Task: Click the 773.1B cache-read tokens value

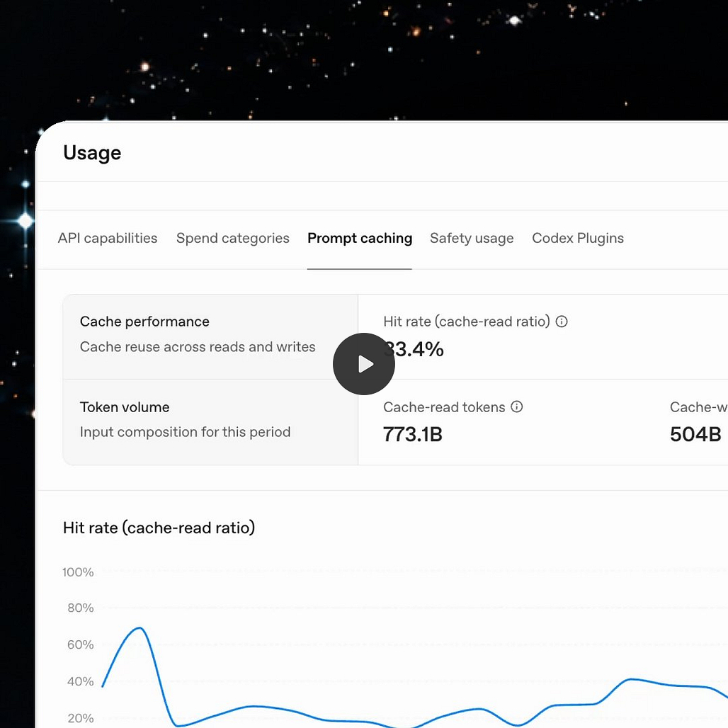Action: point(412,435)
